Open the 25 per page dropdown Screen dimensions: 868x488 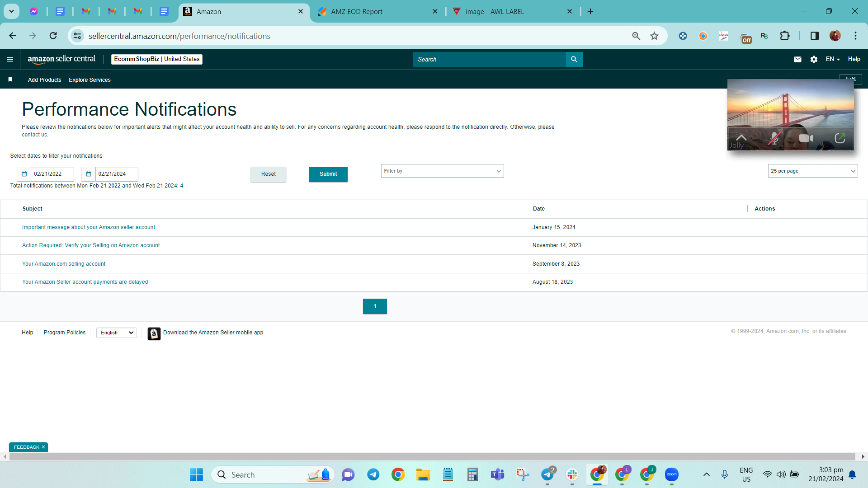(x=813, y=171)
